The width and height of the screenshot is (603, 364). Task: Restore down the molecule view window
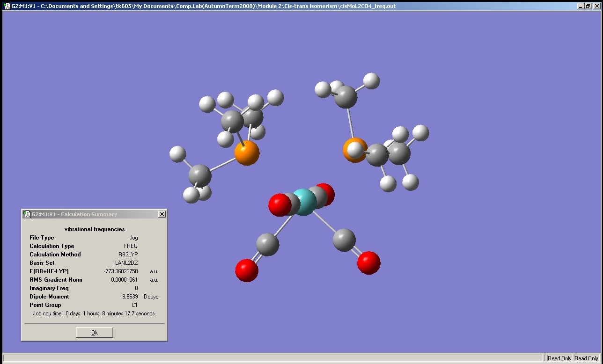coord(588,6)
